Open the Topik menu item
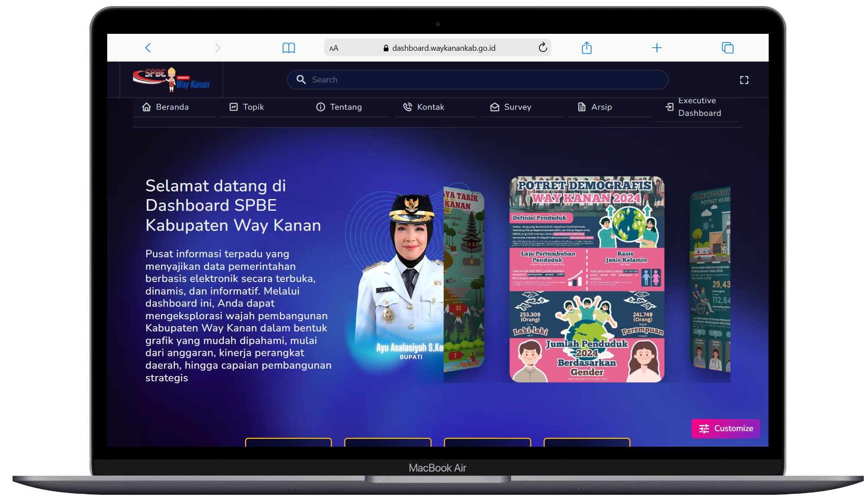The height and width of the screenshot is (497, 868). [x=262, y=107]
